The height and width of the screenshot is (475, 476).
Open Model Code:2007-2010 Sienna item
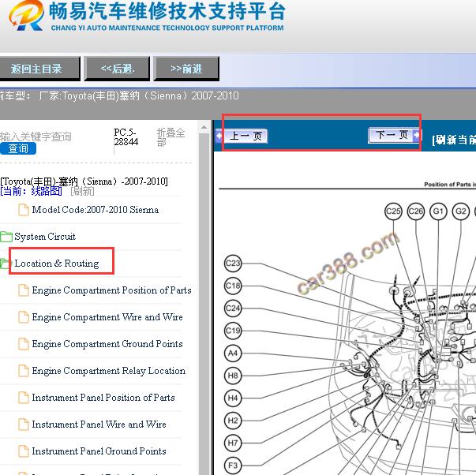[96, 210]
